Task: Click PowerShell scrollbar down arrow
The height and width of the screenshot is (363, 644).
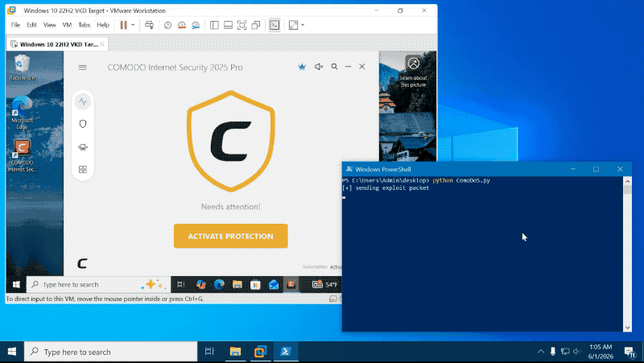Action: click(627, 328)
